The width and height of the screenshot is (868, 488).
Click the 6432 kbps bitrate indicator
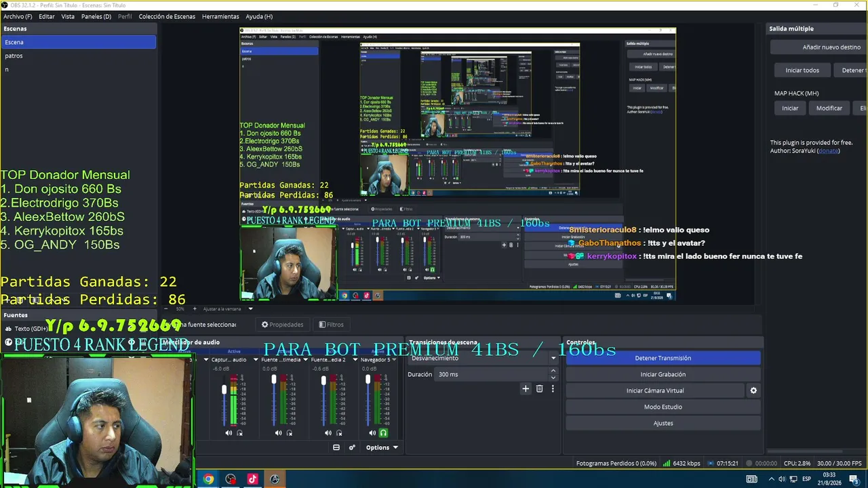tap(682, 464)
